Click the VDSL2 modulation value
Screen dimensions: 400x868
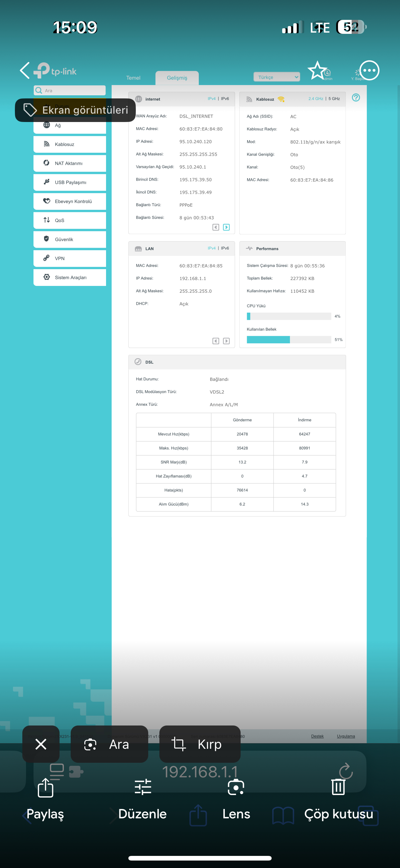(x=217, y=392)
